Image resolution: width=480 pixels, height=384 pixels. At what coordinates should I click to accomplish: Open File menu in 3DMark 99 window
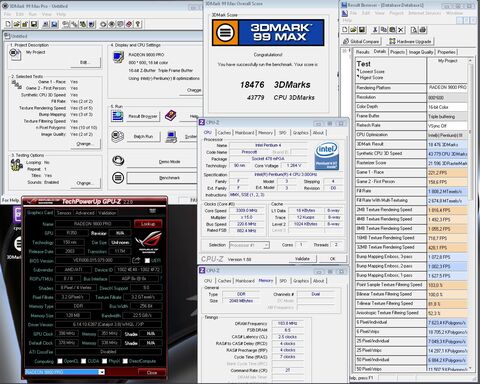[8, 14]
